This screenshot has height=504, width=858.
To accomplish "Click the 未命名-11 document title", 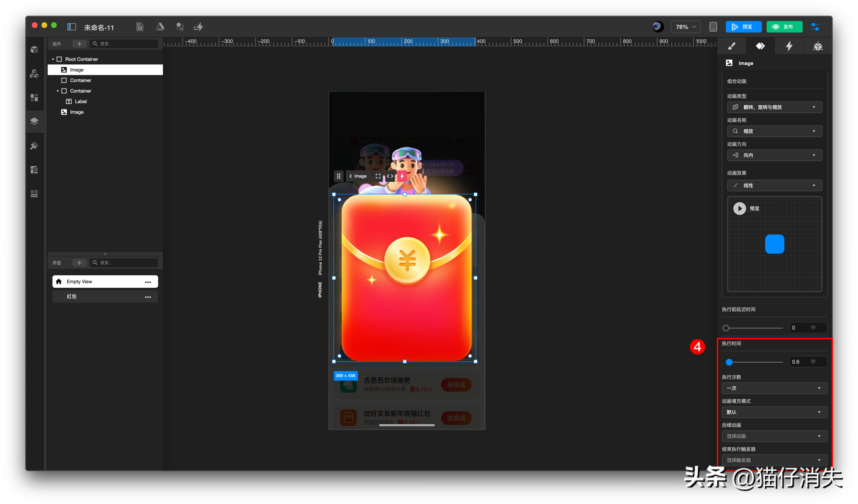I will (x=99, y=27).
